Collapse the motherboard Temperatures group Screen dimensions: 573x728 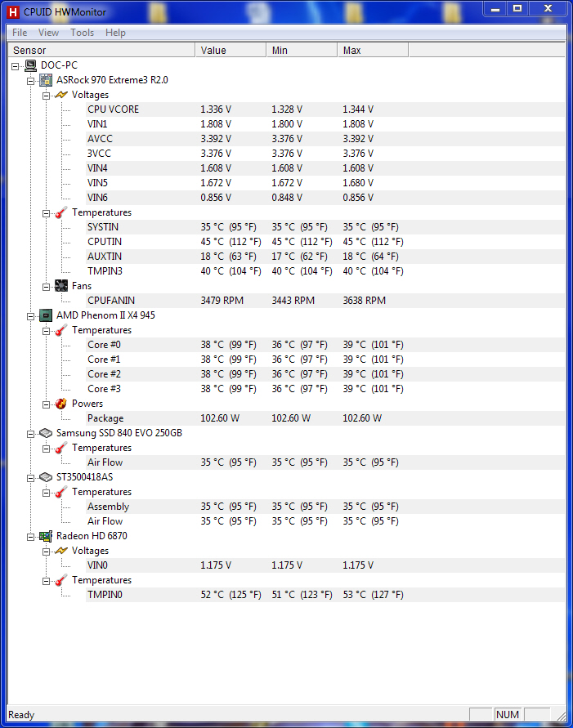point(46,213)
